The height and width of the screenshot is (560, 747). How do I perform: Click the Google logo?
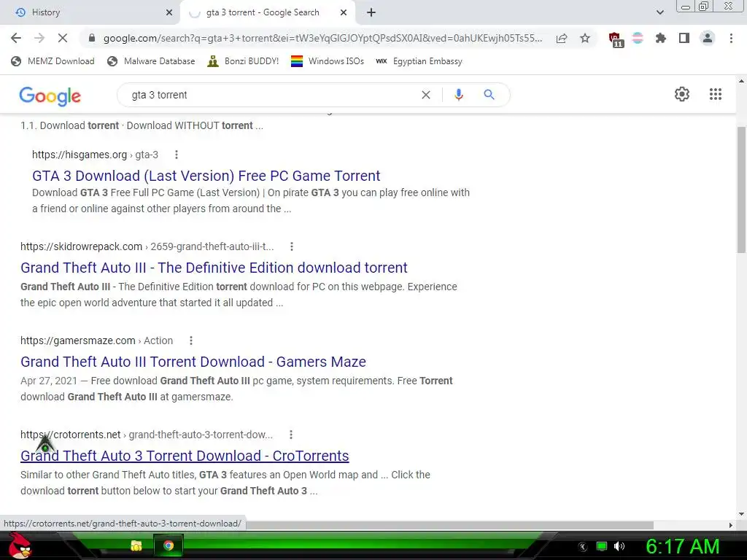50,96
